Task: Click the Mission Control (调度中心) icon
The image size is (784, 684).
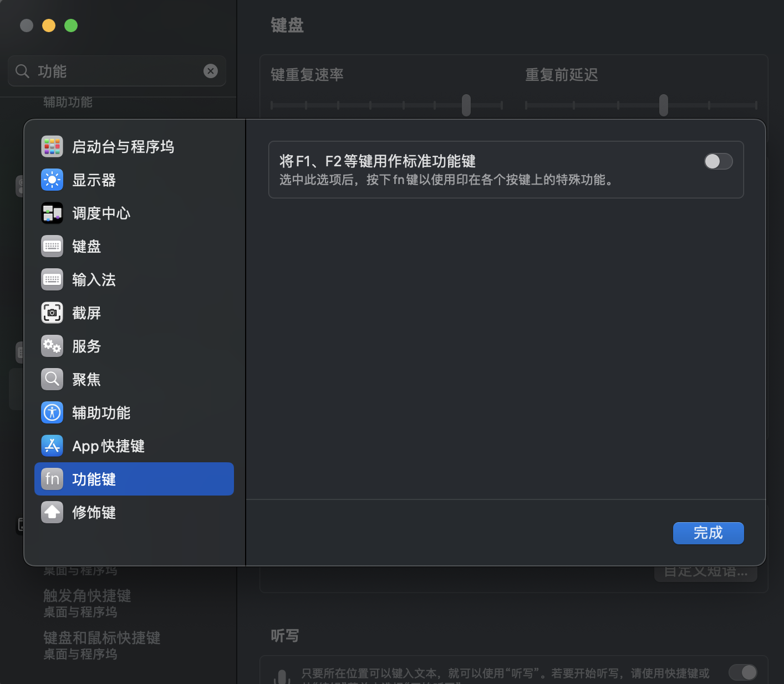Action: (52, 213)
